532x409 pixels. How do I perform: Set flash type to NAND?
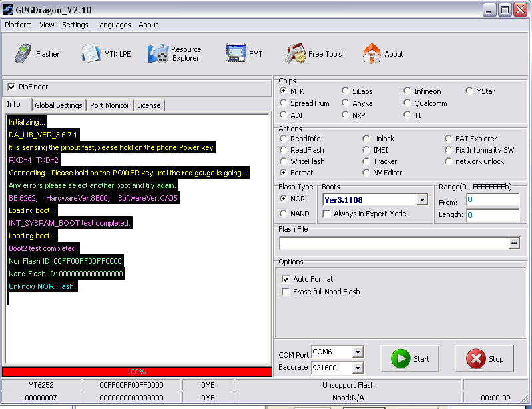tap(283, 214)
